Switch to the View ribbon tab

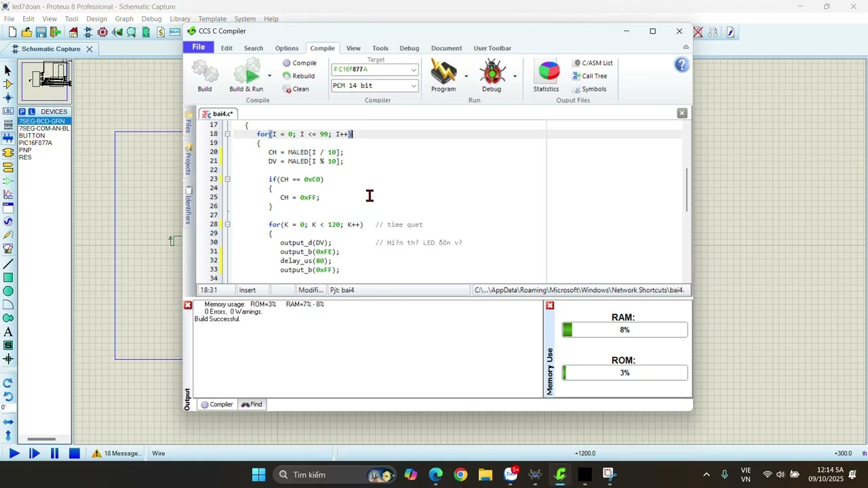point(353,48)
